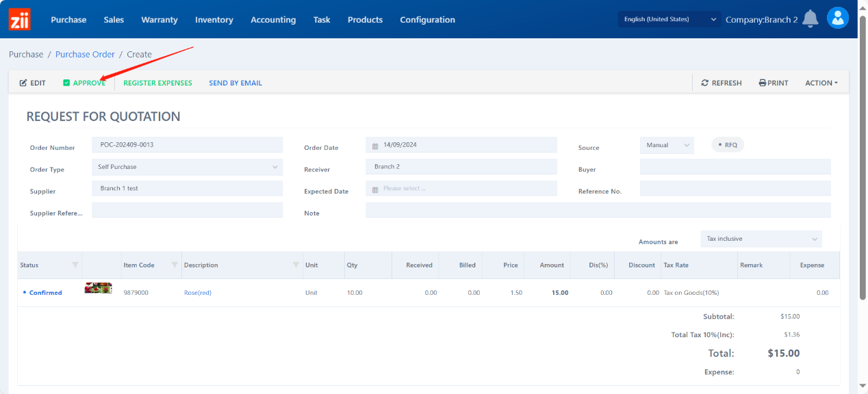Open the Inventory menu

click(x=214, y=20)
